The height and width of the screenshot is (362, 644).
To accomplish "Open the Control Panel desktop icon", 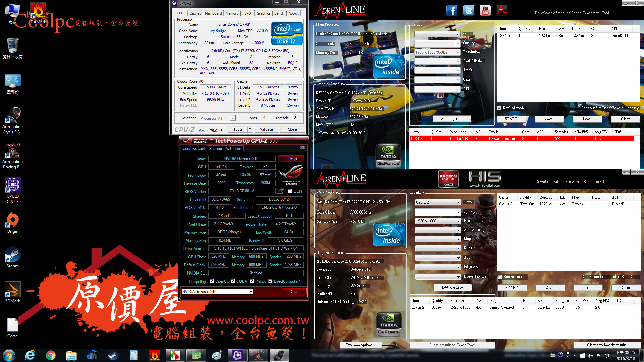I will 13,84.
